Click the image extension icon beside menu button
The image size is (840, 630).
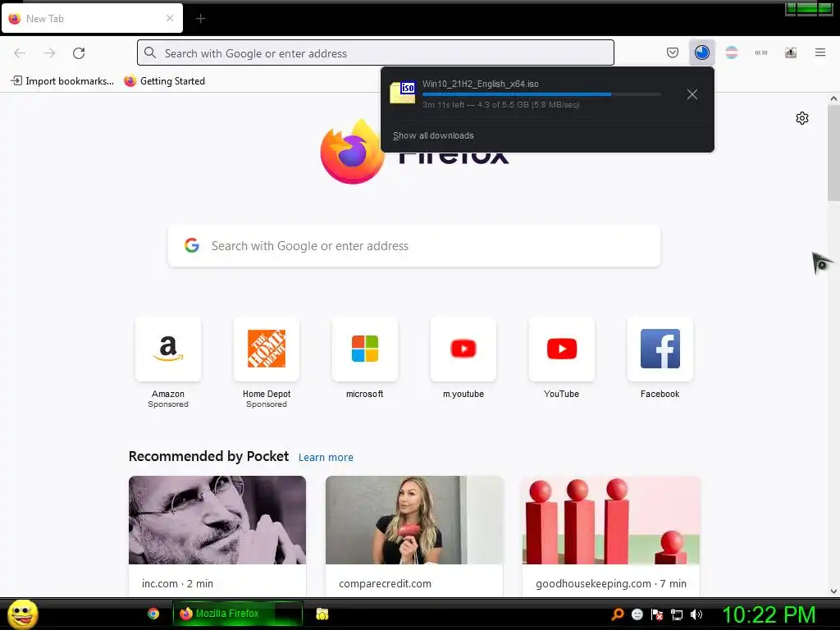click(x=790, y=52)
